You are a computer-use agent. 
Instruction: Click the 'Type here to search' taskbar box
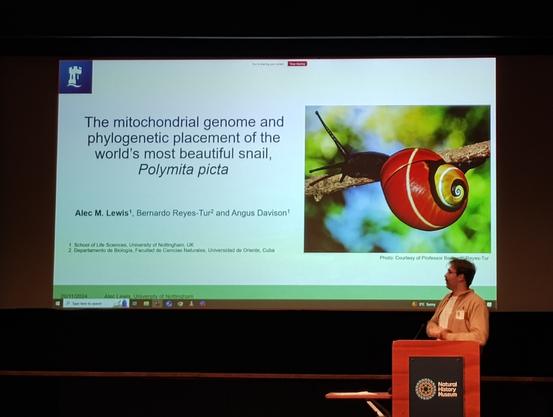click(x=95, y=303)
